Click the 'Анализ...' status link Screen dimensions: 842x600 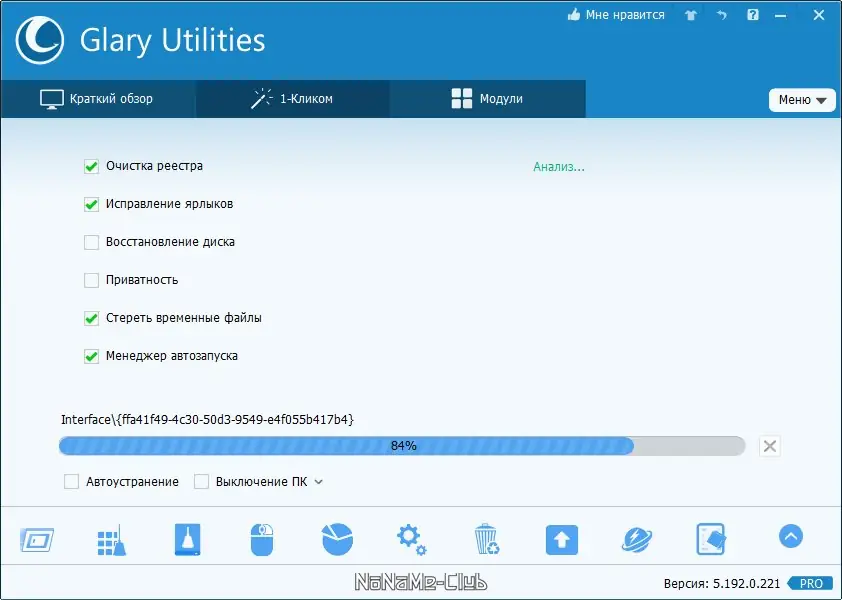tap(558, 167)
